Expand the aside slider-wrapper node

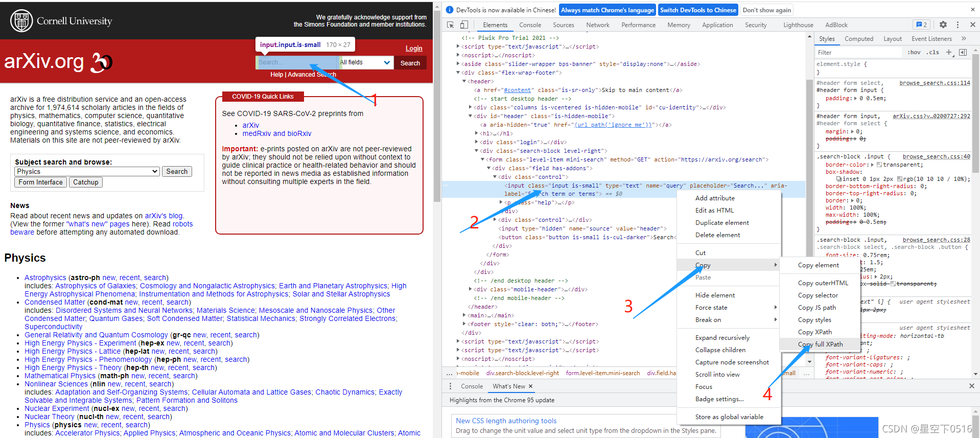pyautogui.click(x=458, y=64)
